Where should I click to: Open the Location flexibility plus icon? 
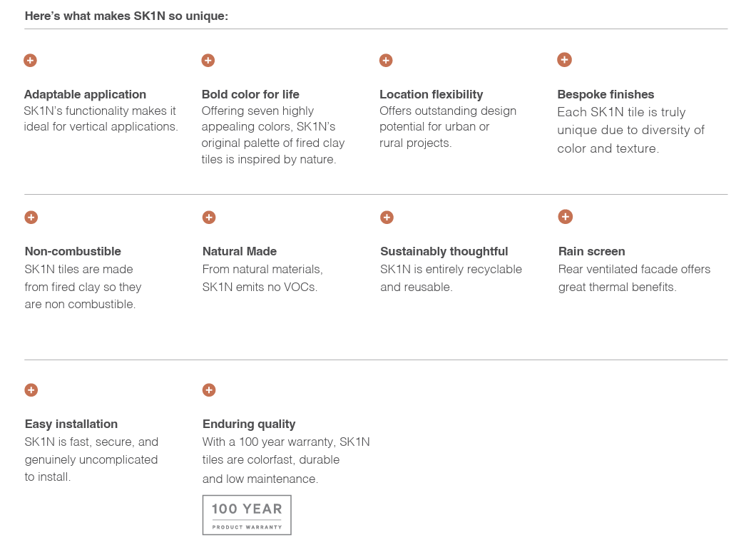click(386, 61)
